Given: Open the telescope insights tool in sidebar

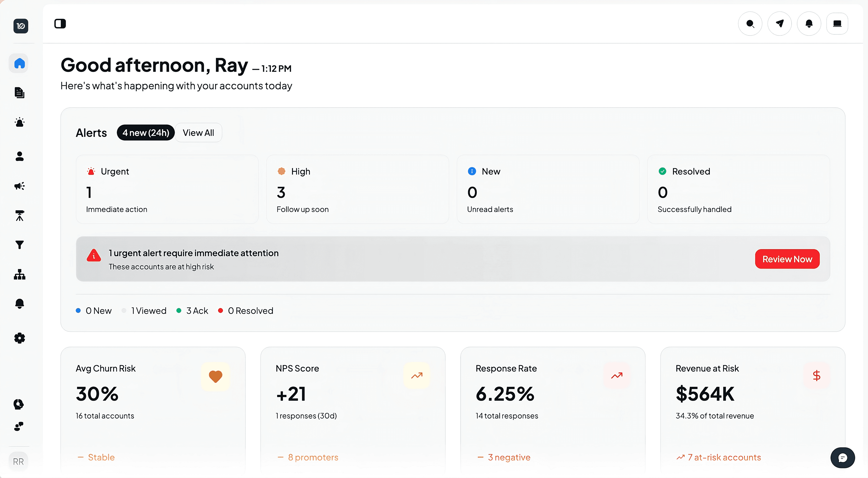Looking at the screenshot, I should coord(19,216).
